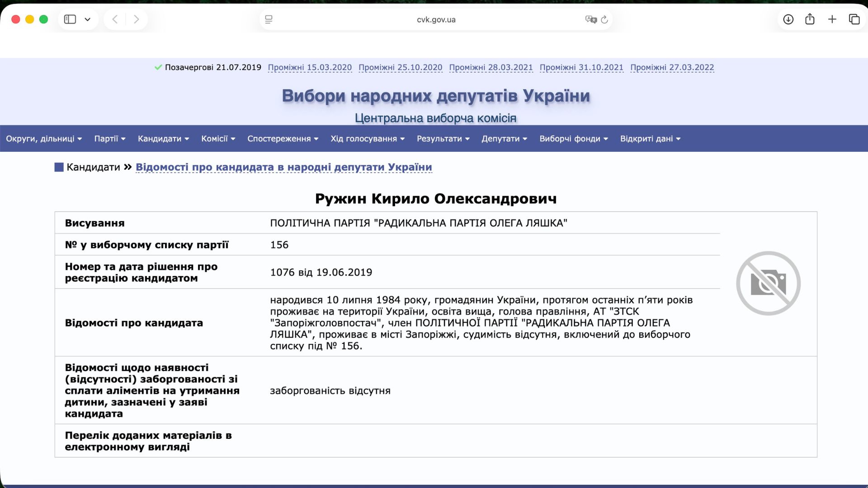The height and width of the screenshot is (488, 868).
Task: Select Хід голосування in the navigation bar
Action: pyautogui.click(x=367, y=139)
